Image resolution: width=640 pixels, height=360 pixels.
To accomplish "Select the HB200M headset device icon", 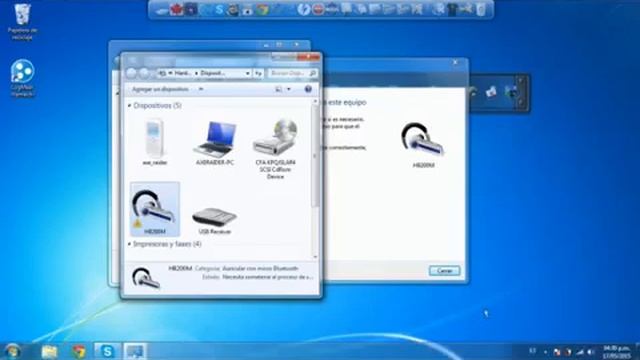I will click(x=155, y=208).
